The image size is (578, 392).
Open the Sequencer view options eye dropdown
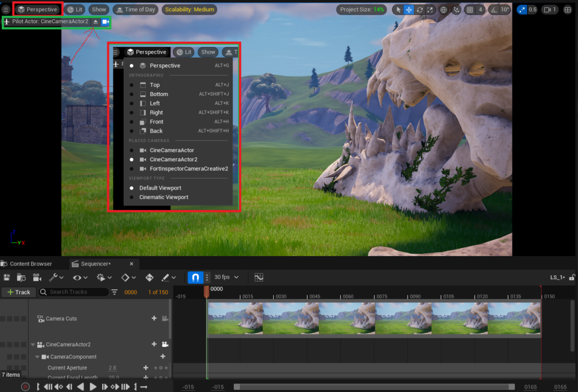coord(80,278)
